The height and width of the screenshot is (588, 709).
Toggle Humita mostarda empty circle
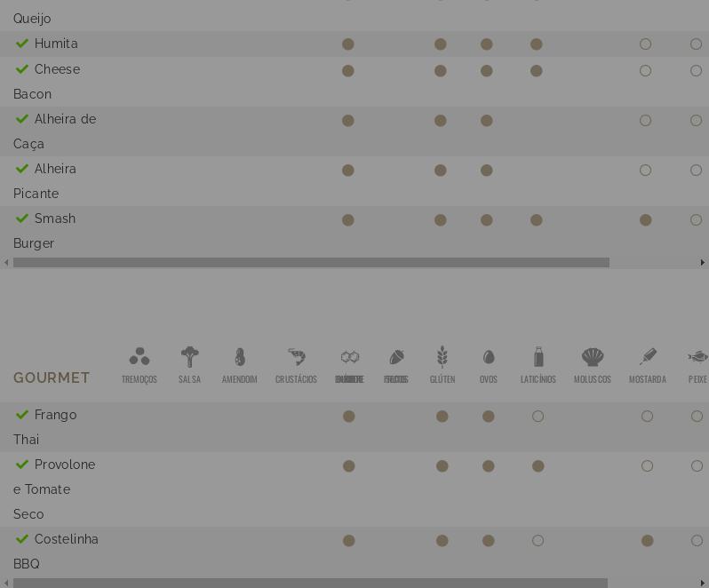(x=645, y=44)
